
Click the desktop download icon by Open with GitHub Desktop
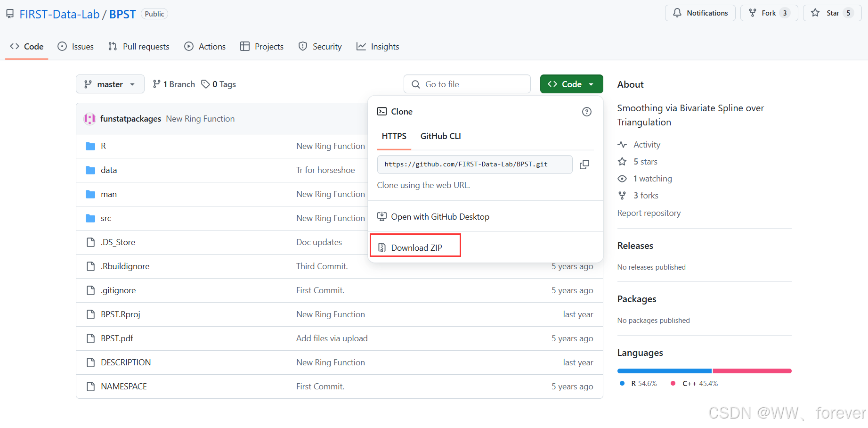click(382, 216)
